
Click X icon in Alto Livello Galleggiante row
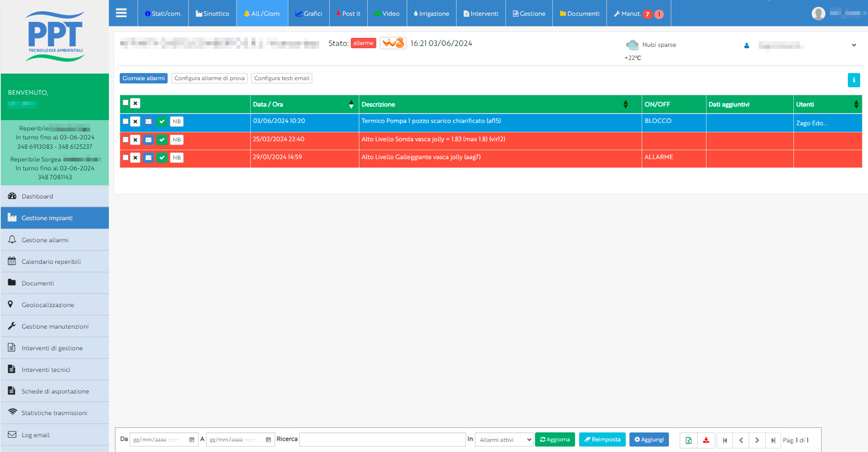click(135, 158)
